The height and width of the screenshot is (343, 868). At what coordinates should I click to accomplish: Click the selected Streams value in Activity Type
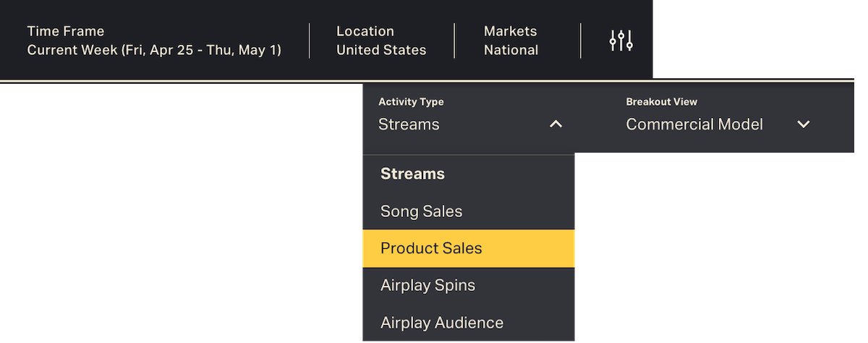pyautogui.click(x=409, y=124)
